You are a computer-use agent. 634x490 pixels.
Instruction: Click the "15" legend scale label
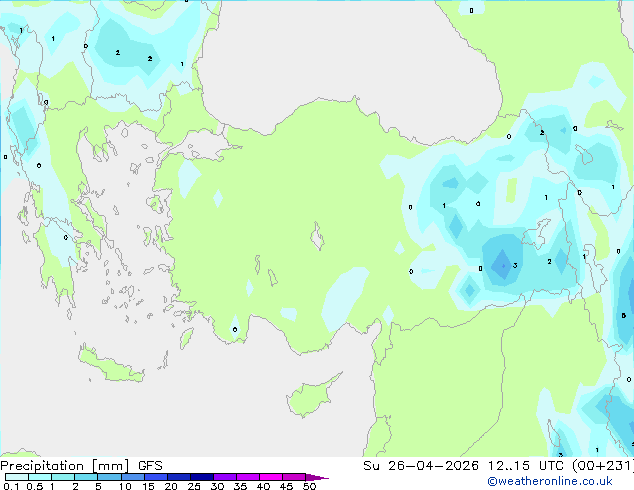[x=148, y=486]
